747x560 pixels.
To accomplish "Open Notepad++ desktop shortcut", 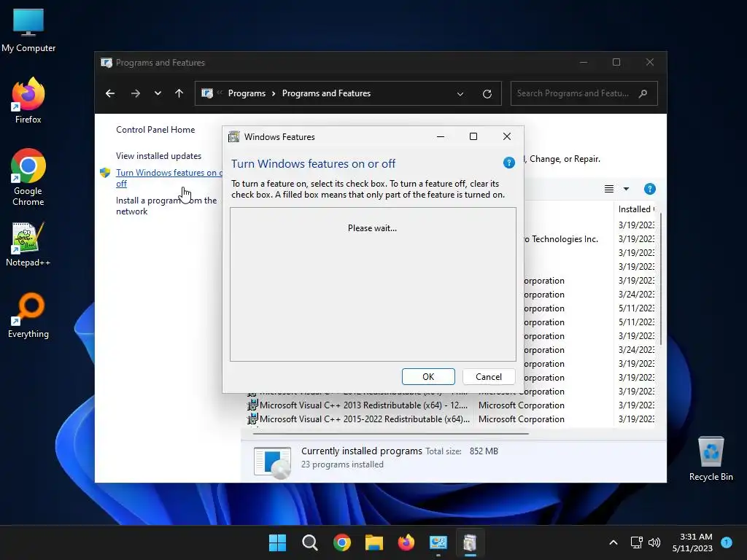I will (x=28, y=244).
